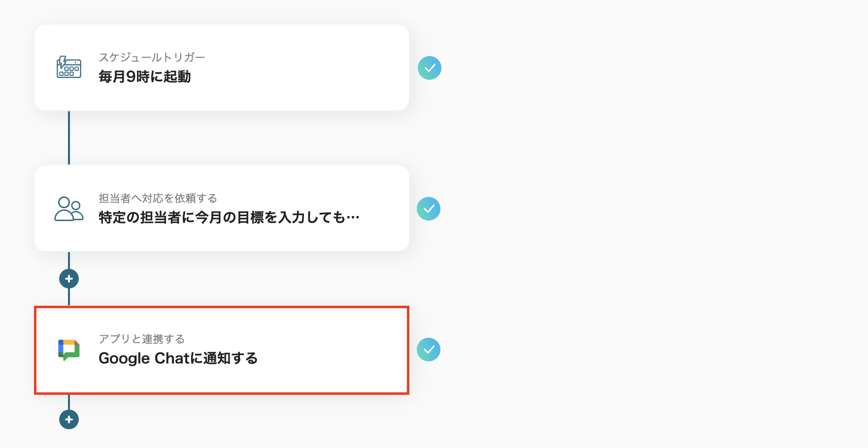Click the red-highlighted Google Chat workflow card

(x=221, y=350)
